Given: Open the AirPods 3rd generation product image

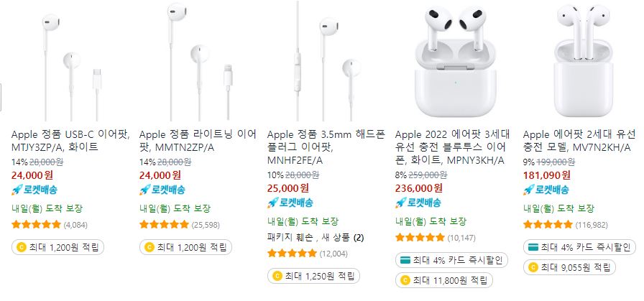Looking at the screenshot, I should point(454,62).
